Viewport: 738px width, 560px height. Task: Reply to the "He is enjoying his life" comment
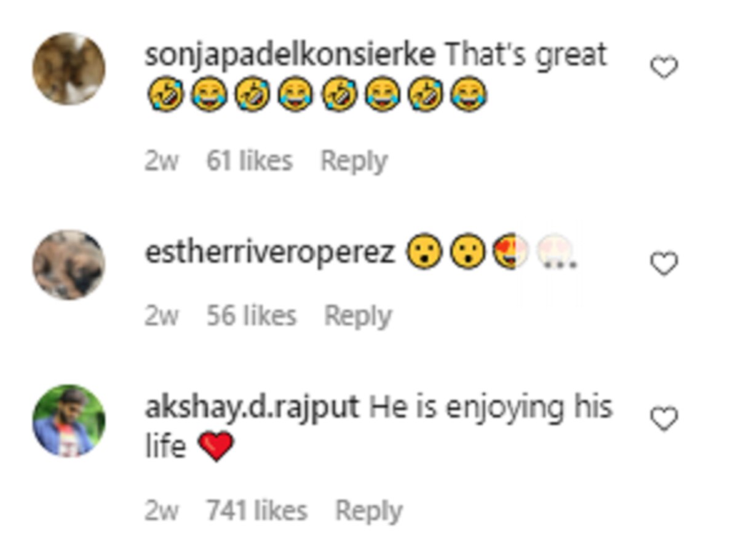pos(368,511)
